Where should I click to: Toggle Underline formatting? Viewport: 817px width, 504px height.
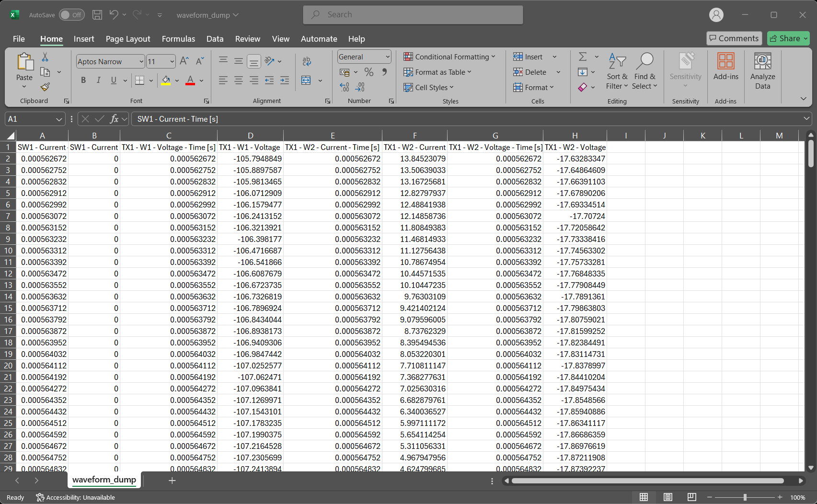114,80
